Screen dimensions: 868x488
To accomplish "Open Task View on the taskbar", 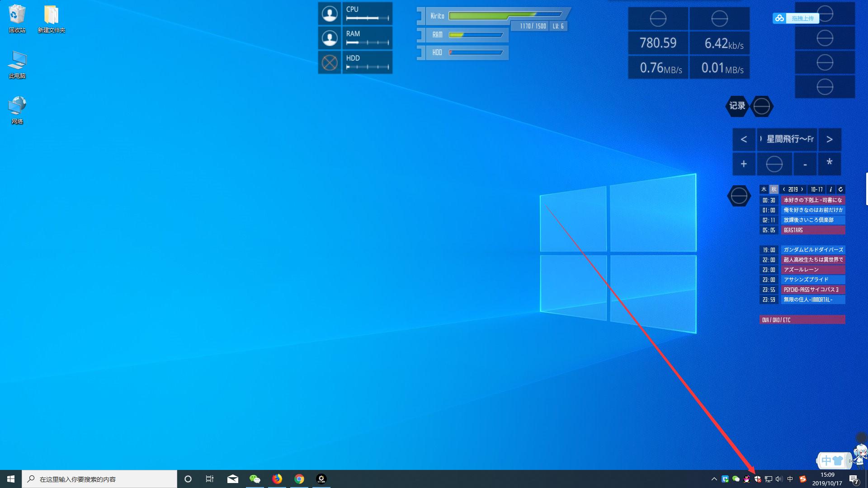I will pyautogui.click(x=210, y=479).
